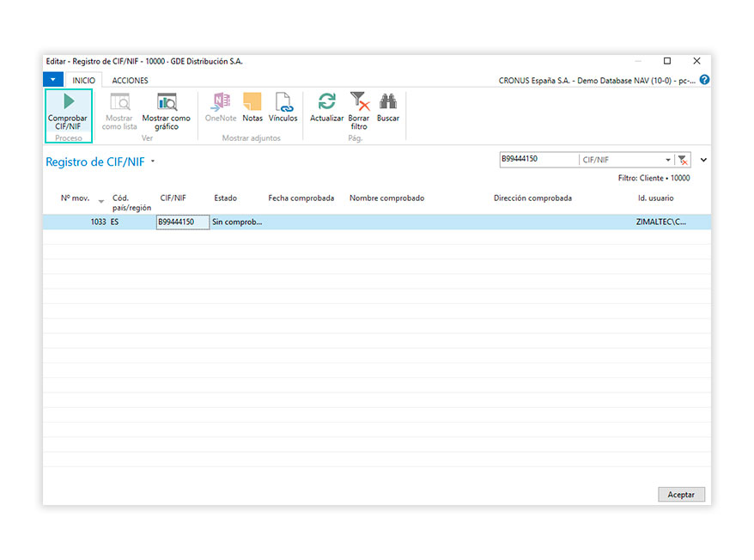Viewport: 754px width, 560px height.
Task: Clear the quick filter beside CIF/NIF dropdown
Action: click(683, 160)
